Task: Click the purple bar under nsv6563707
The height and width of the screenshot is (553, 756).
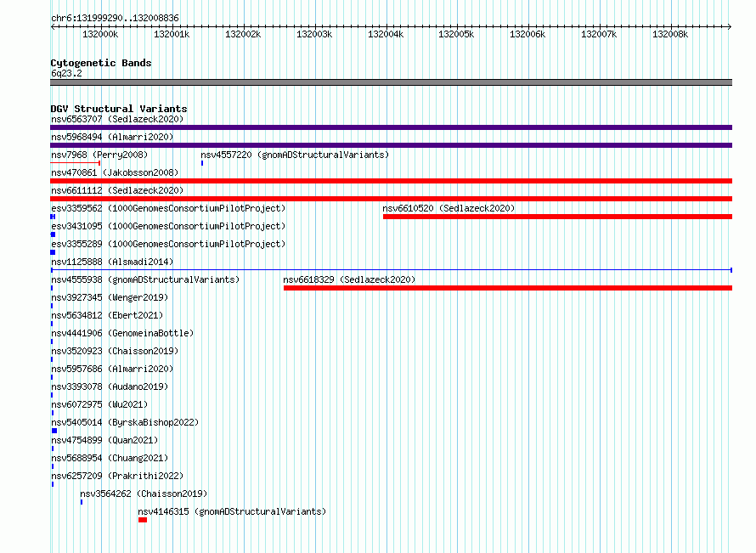Action: [x=391, y=127]
